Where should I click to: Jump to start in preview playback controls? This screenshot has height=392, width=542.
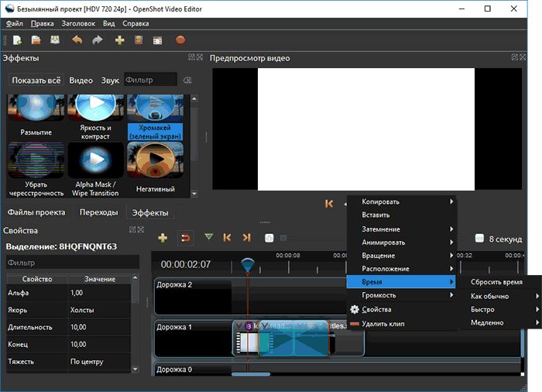click(329, 204)
